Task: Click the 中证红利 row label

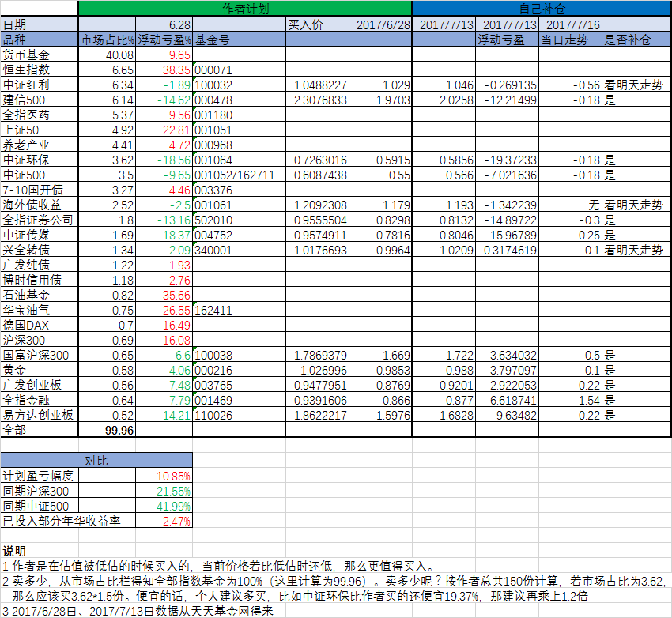Action: pos(39,85)
